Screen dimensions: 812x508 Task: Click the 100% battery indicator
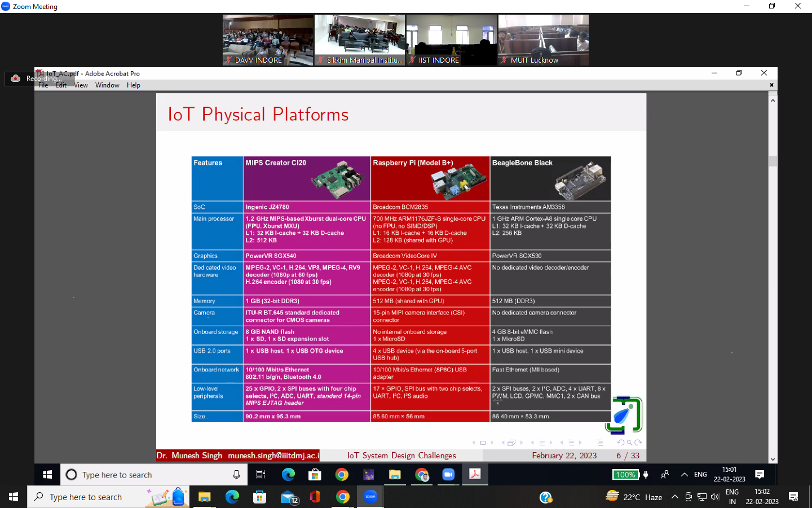[x=625, y=475]
